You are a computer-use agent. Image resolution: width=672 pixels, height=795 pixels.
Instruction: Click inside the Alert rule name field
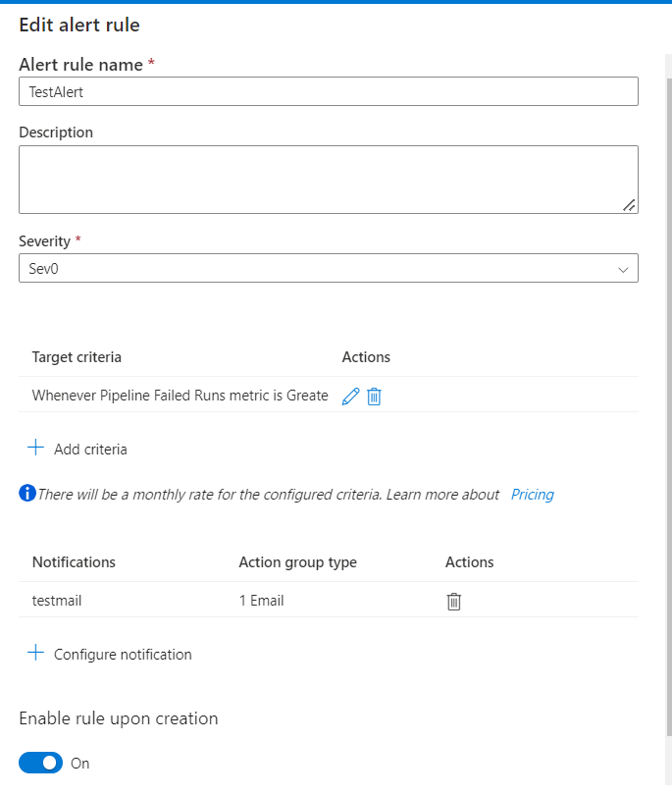pos(328,90)
